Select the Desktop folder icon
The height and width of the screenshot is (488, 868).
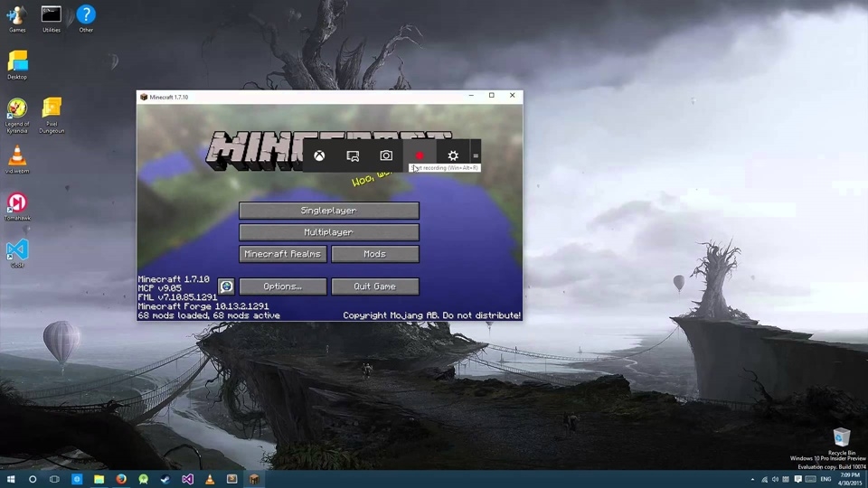(17, 65)
